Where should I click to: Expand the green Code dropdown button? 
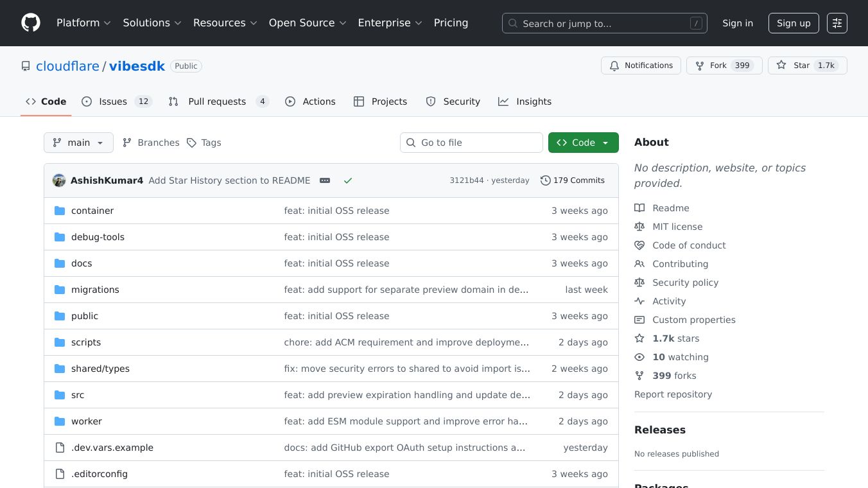point(583,143)
